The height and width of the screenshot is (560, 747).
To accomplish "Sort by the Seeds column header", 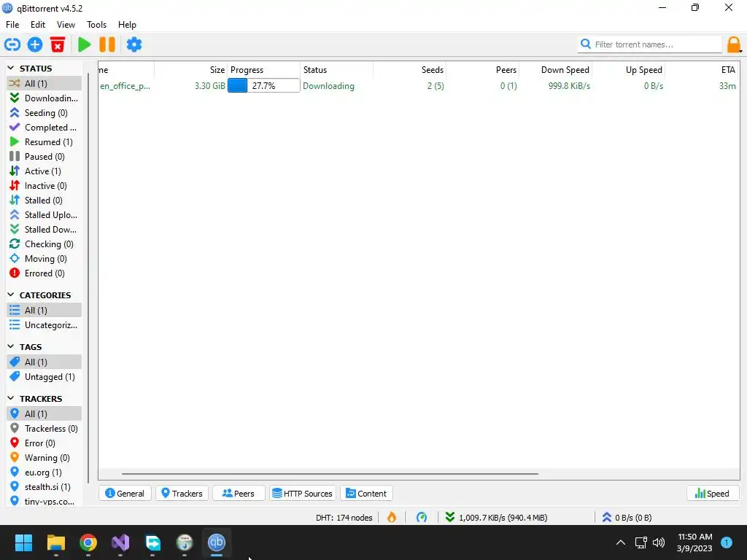I will [x=410, y=70].
